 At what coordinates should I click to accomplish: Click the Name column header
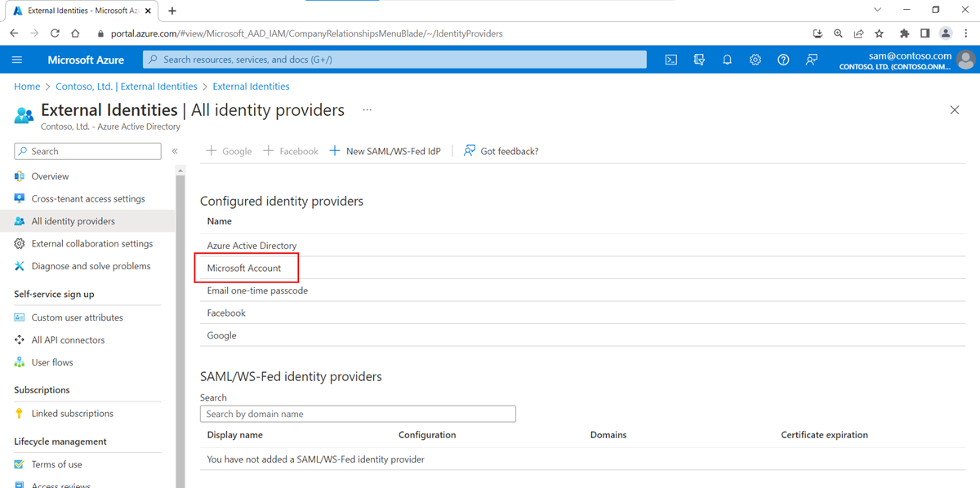[x=220, y=221]
